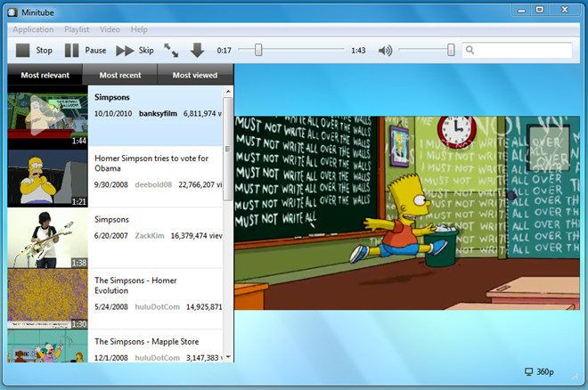This screenshot has height=390, width=588.
Task: Click huluDotCom on the Homer Evolution row
Action: [x=158, y=307]
